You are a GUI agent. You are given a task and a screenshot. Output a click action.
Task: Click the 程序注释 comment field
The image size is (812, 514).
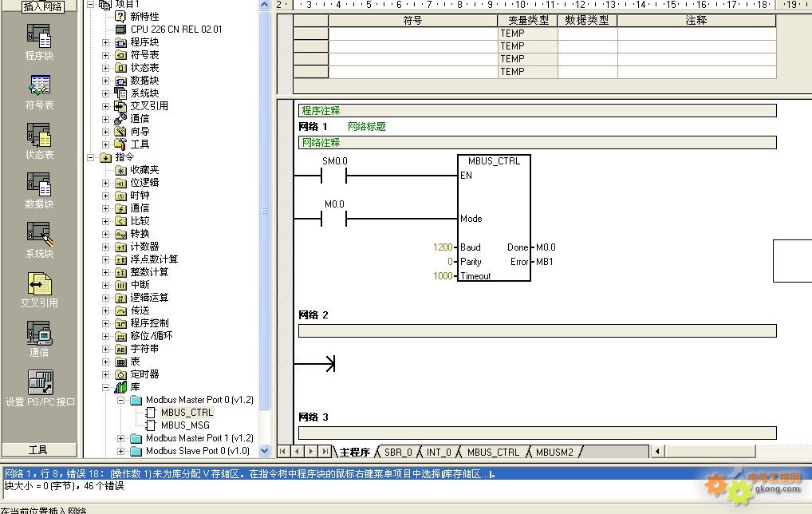pyautogui.click(x=538, y=110)
